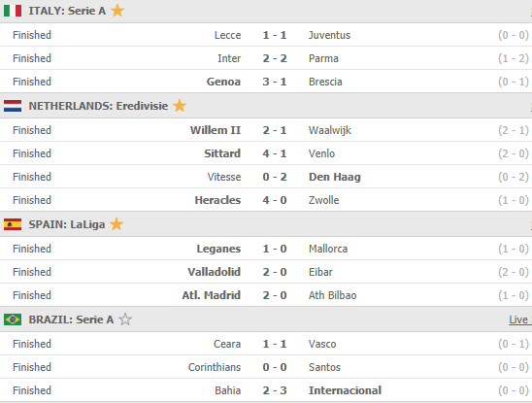Open ITALY: Serie A league header

67,11
